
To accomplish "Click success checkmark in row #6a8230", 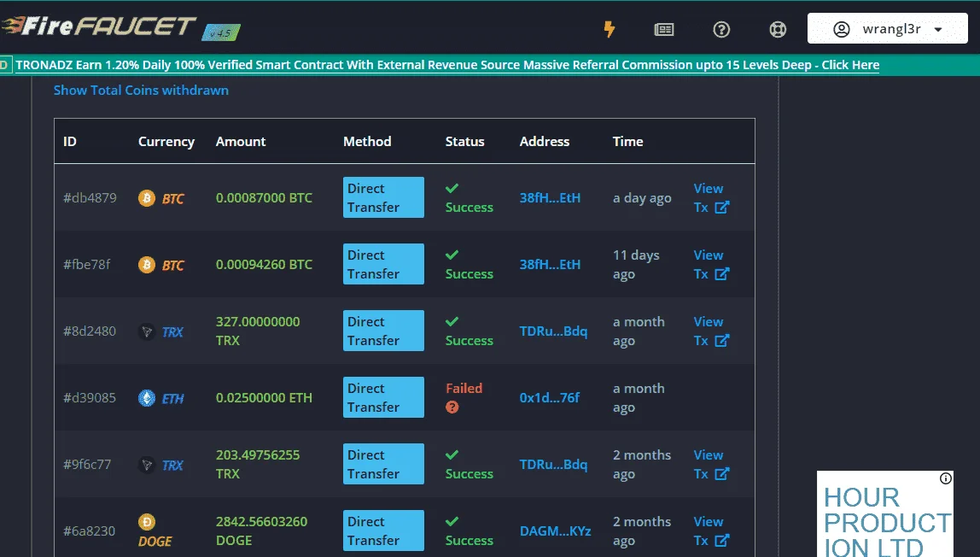I will pos(452,521).
